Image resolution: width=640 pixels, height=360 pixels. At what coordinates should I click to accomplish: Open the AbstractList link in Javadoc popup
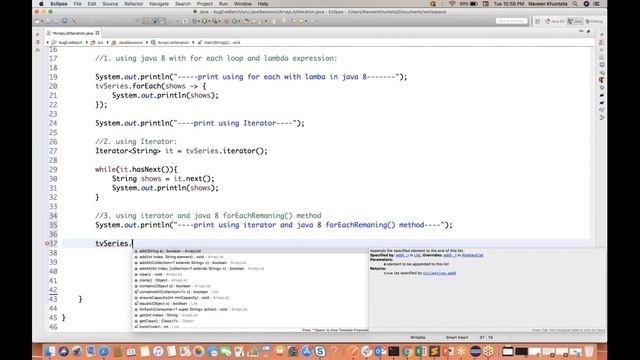click(x=473, y=255)
